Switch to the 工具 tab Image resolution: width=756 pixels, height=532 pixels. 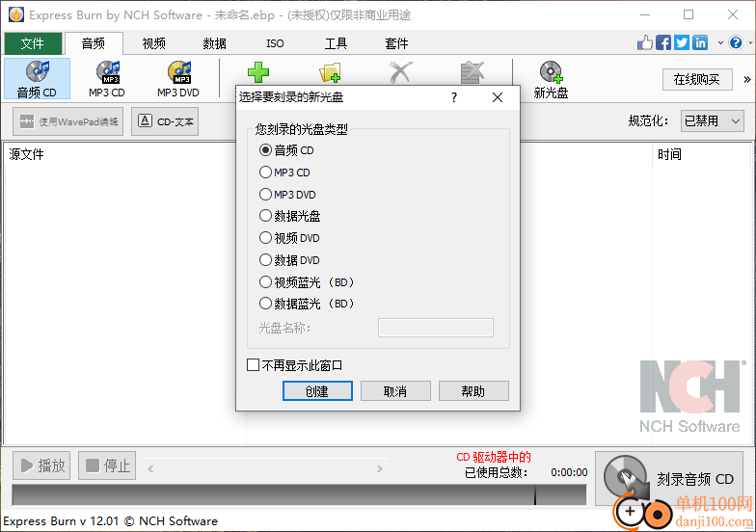[336, 43]
